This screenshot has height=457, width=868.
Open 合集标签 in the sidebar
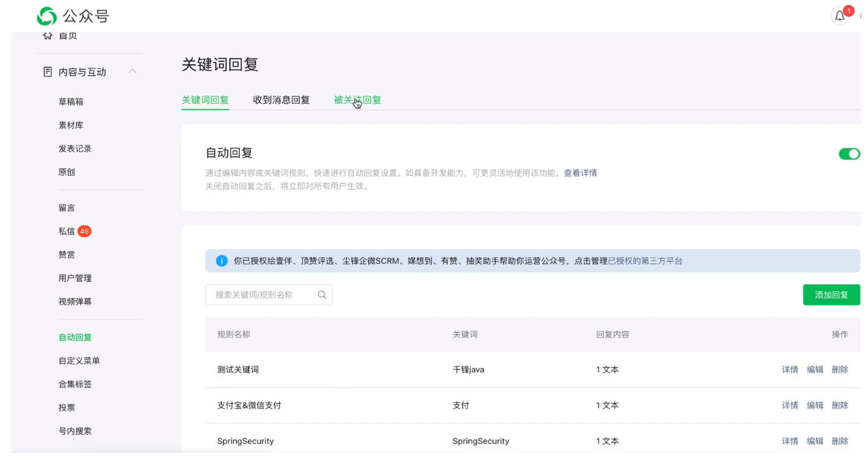75,384
